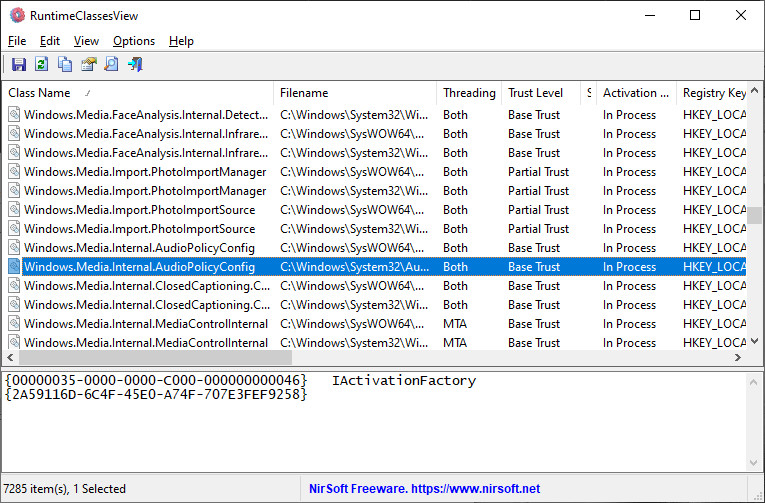Sort by the Class Name column header
The width and height of the screenshot is (765, 503).
pyautogui.click(x=138, y=93)
